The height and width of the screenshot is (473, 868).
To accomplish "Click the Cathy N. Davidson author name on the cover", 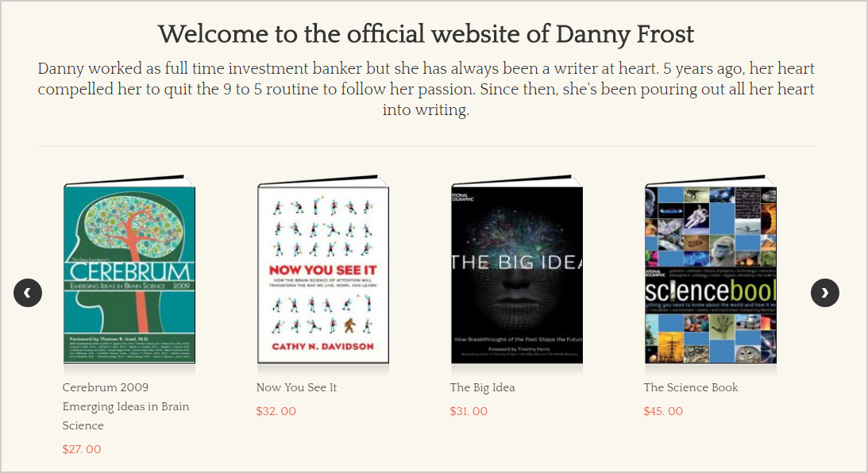I will pos(322,346).
